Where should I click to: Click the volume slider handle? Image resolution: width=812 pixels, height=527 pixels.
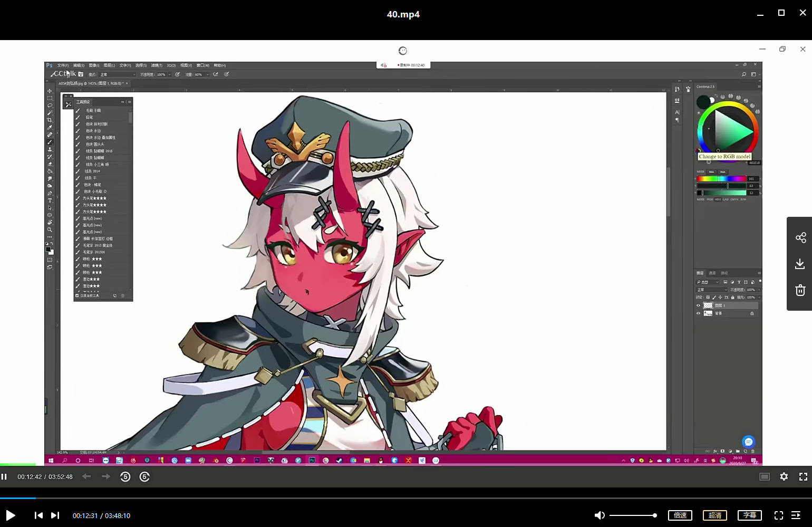point(654,515)
